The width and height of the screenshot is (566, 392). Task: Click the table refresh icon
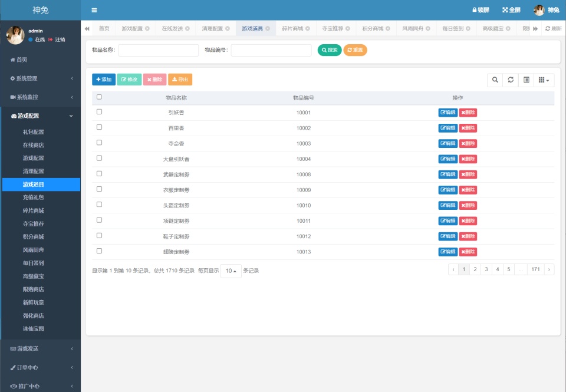click(x=511, y=80)
